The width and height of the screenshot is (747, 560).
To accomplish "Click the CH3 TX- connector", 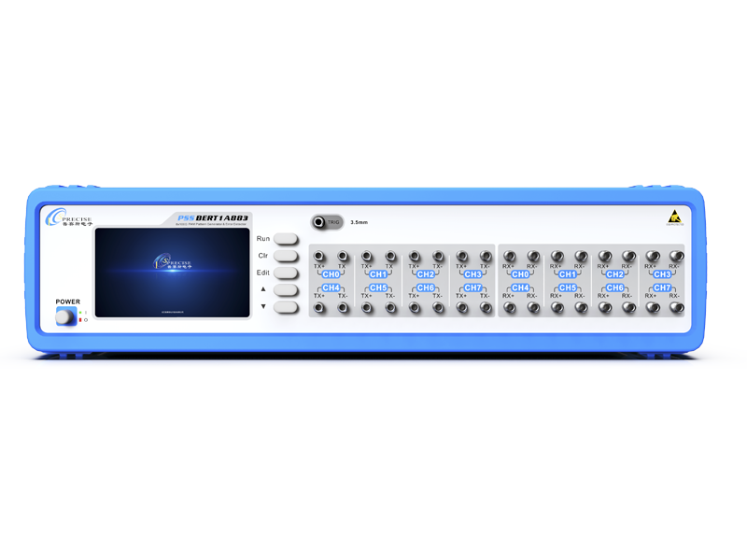I will [x=486, y=256].
